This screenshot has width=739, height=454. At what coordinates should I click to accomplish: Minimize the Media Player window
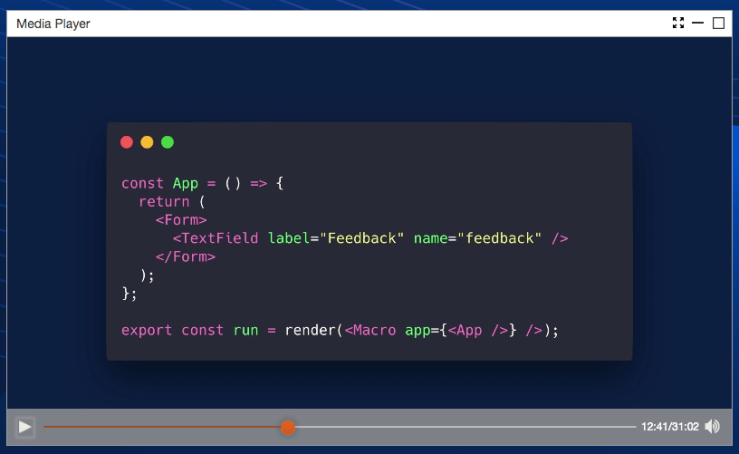click(x=698, y=23)
